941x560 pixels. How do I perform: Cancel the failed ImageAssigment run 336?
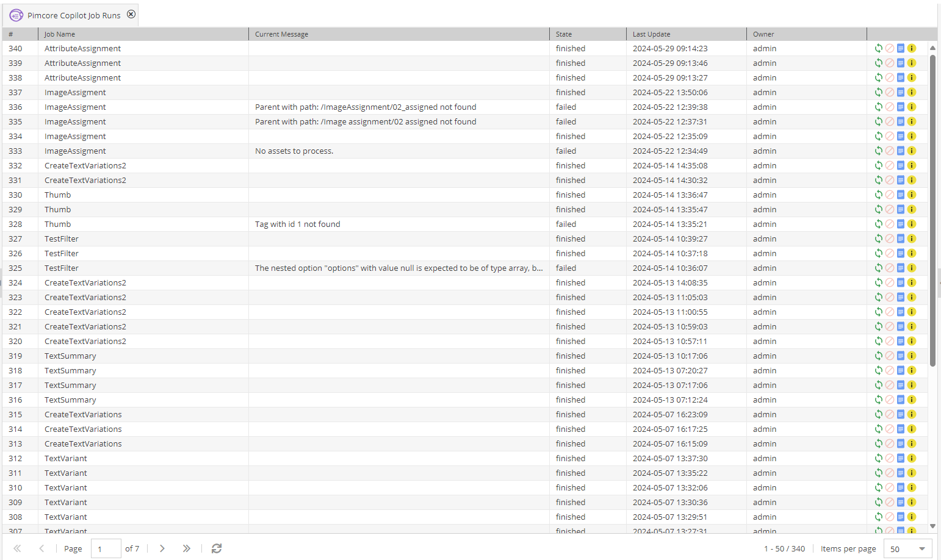click(x=890, y=107)
